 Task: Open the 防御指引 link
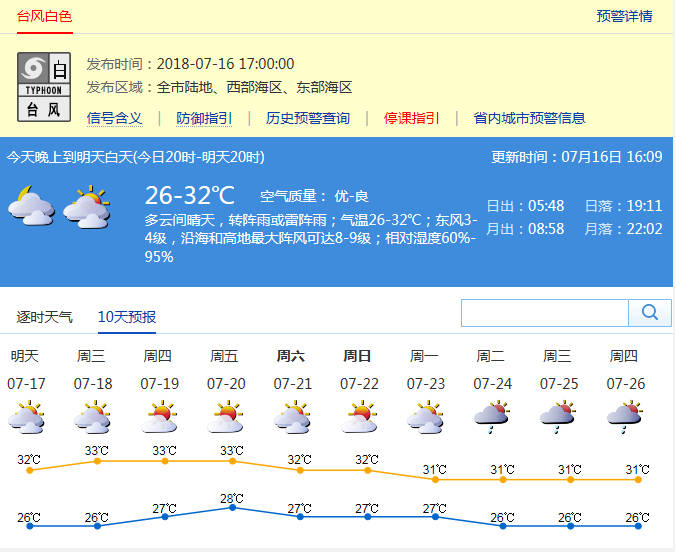(204, 118)
